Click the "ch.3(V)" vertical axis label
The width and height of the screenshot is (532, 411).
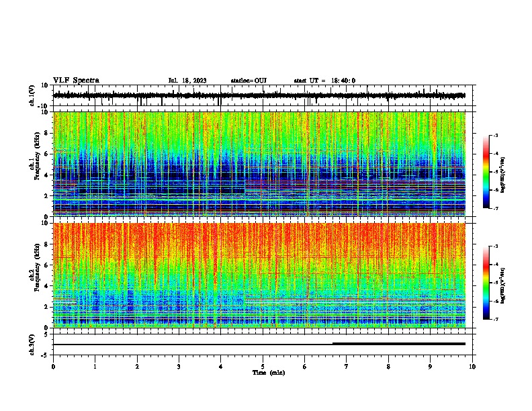pyautogui.click(x=32, y=345)
